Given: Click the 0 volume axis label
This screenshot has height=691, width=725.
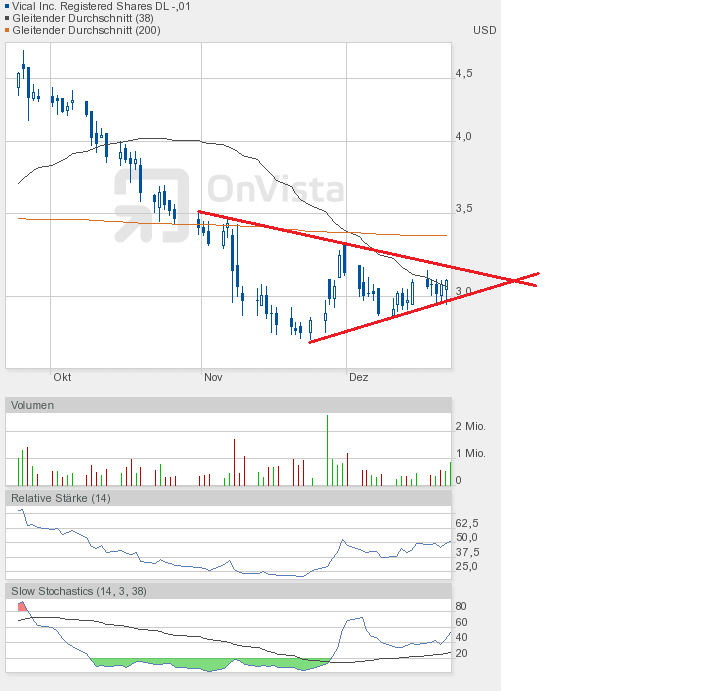Looking at the screenshot, I should click(x=458, y=480).
